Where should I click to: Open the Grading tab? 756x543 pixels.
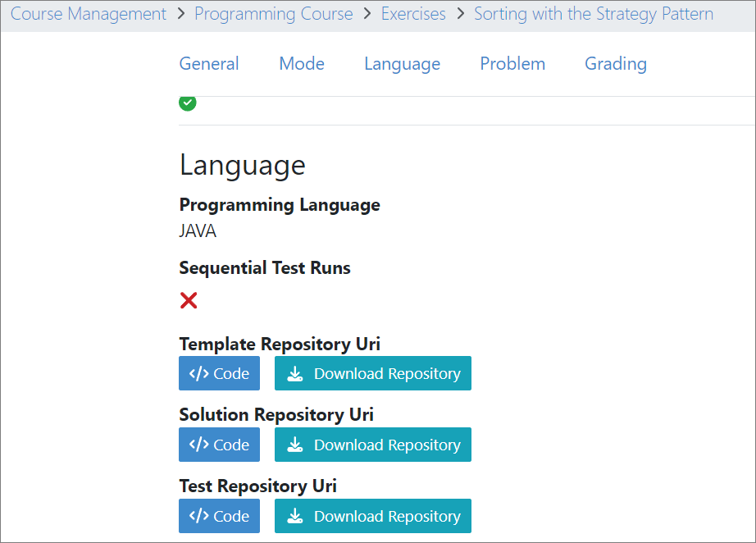(x=615, y=63)
